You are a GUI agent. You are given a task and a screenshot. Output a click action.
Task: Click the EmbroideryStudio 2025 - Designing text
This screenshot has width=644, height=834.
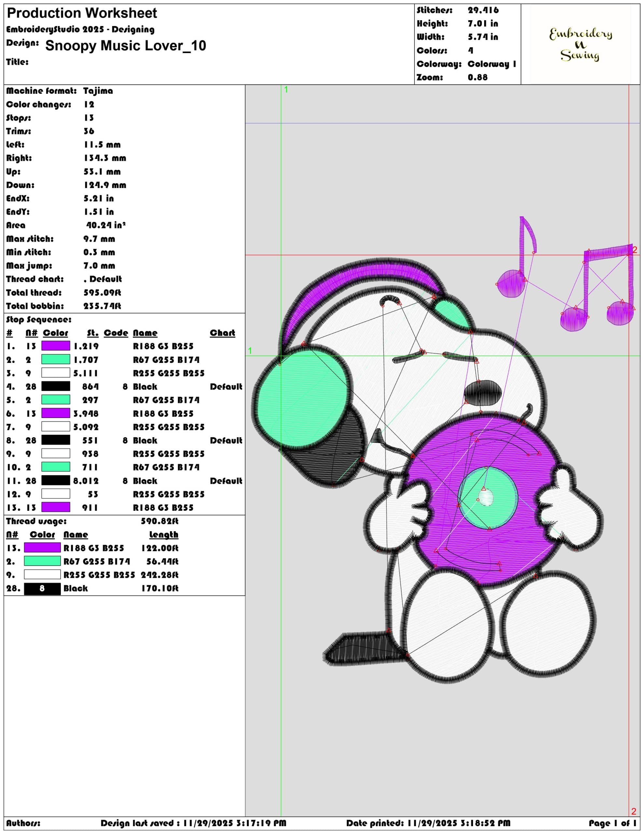tap(80, 29)
